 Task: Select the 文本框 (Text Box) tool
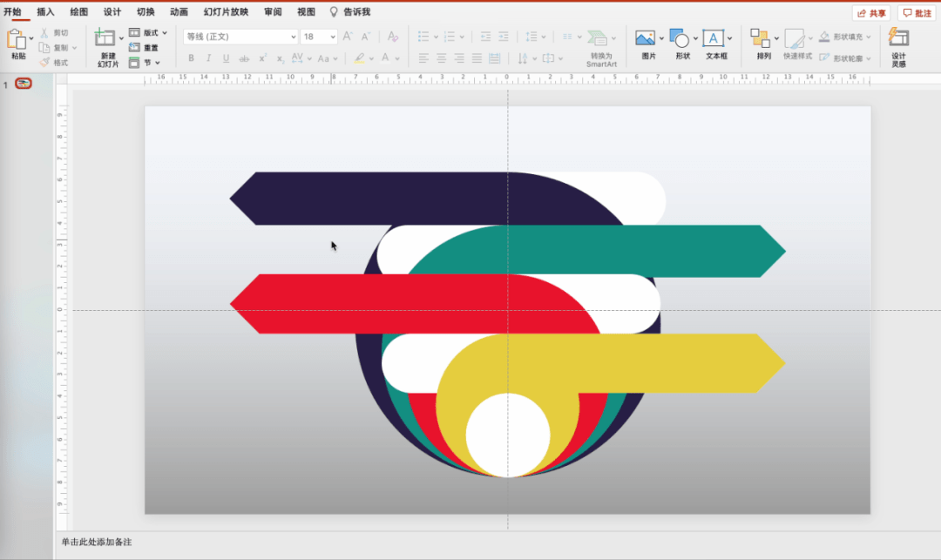coord(714,38)
